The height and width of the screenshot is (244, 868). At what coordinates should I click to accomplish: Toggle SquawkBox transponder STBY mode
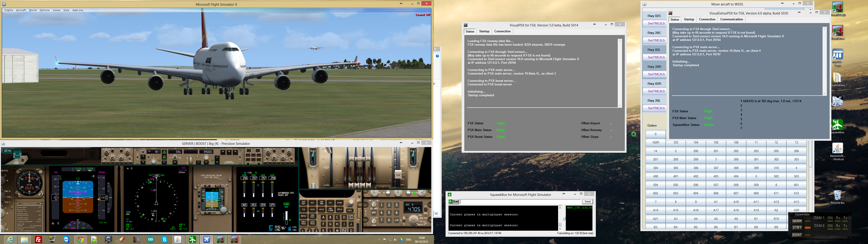click(797, 228)
